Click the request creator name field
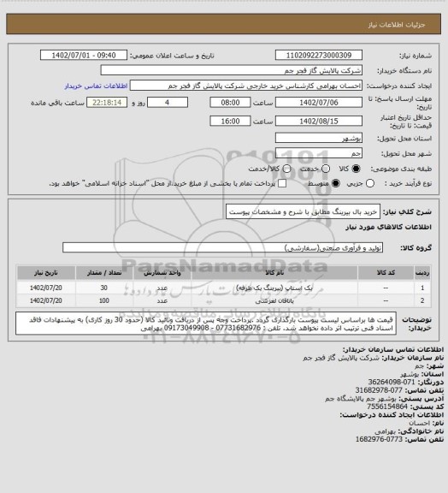This screenshot has height=493, width=448. [x=246, y=86]
